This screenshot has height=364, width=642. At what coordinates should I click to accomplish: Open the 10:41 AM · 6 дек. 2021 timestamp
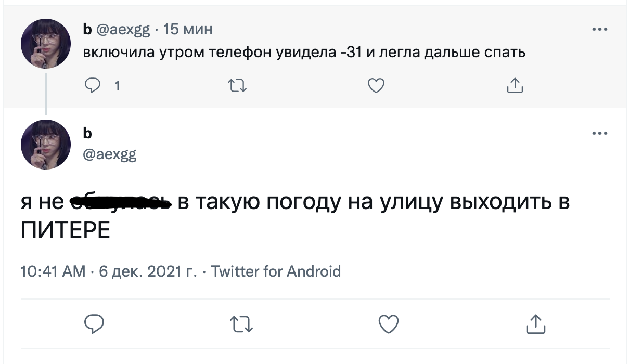pyautogui.click(x=108, y=271)
